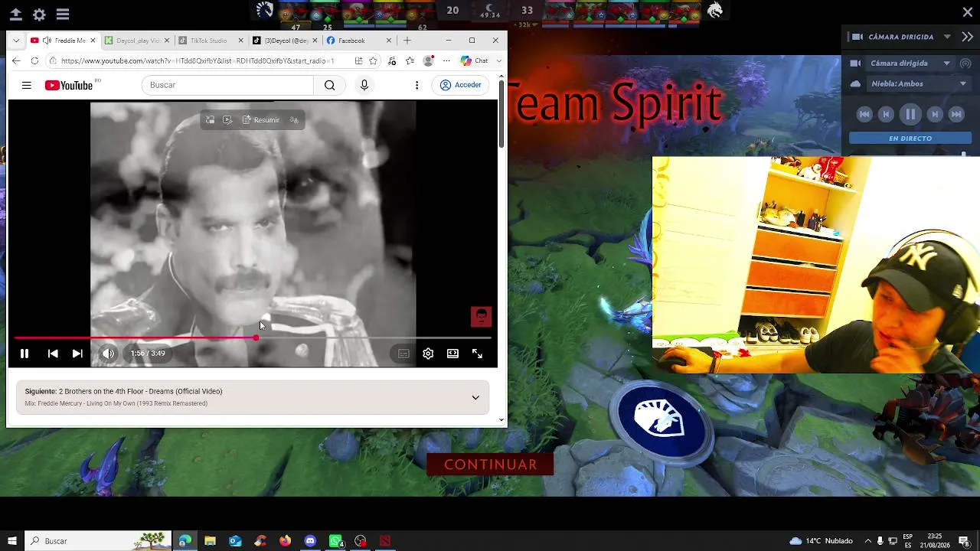The width and height of the screenshot is (980, 551).
Task: Switch to the Freddie Mercury YouTube tab
Action: click(63, 41)
